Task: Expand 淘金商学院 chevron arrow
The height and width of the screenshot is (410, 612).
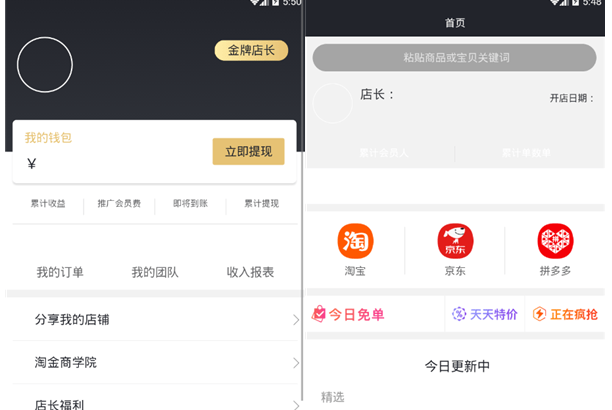Action: [x=295, y=363]
